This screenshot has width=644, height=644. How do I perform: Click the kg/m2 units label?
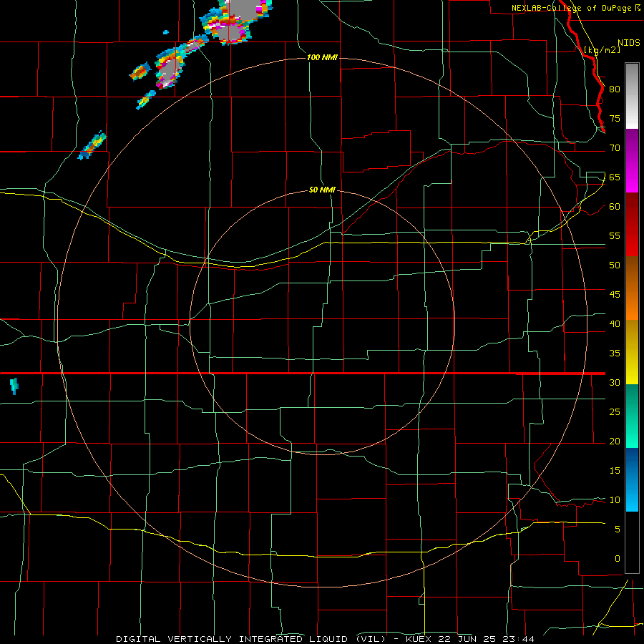tap(602, 50)
